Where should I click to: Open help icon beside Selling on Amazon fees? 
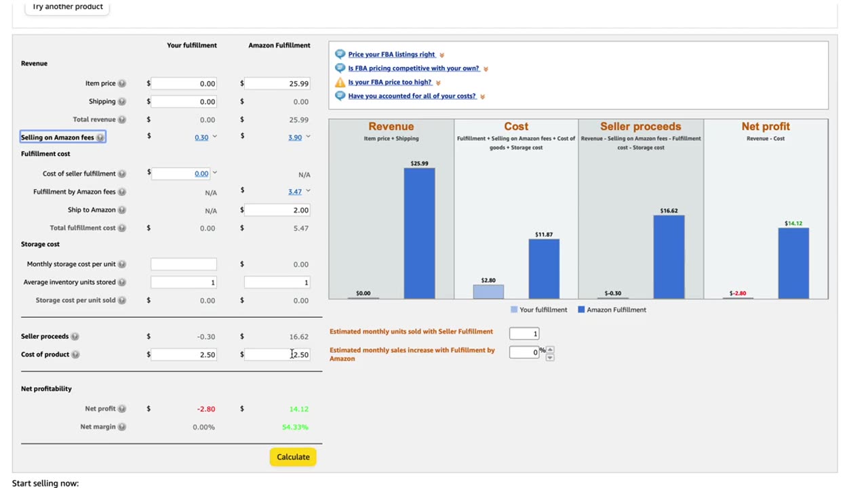[x=100, y=138]
